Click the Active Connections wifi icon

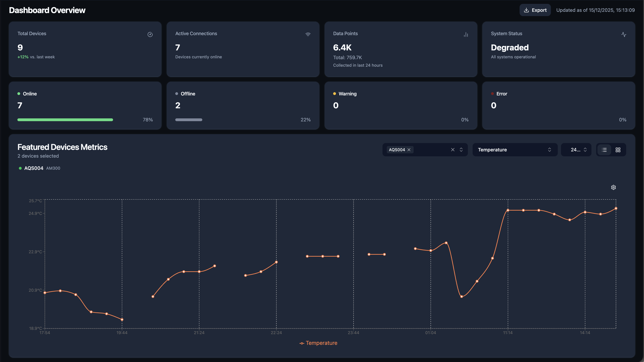pos(308,34)
